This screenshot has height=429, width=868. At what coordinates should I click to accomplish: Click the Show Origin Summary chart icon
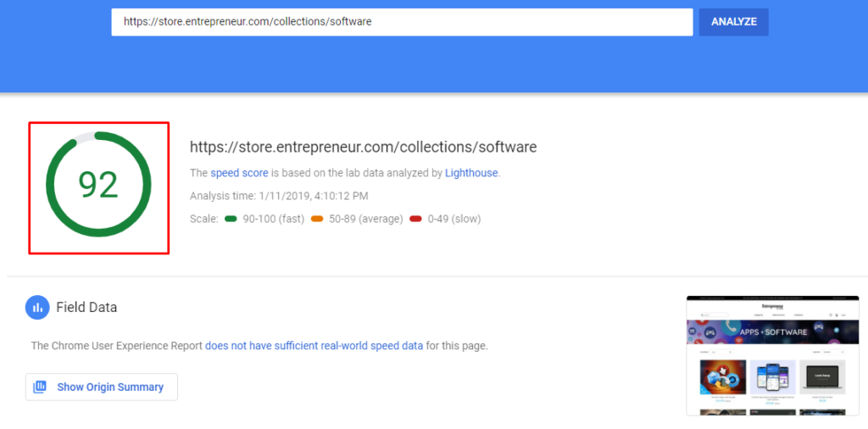coord(40,387)
